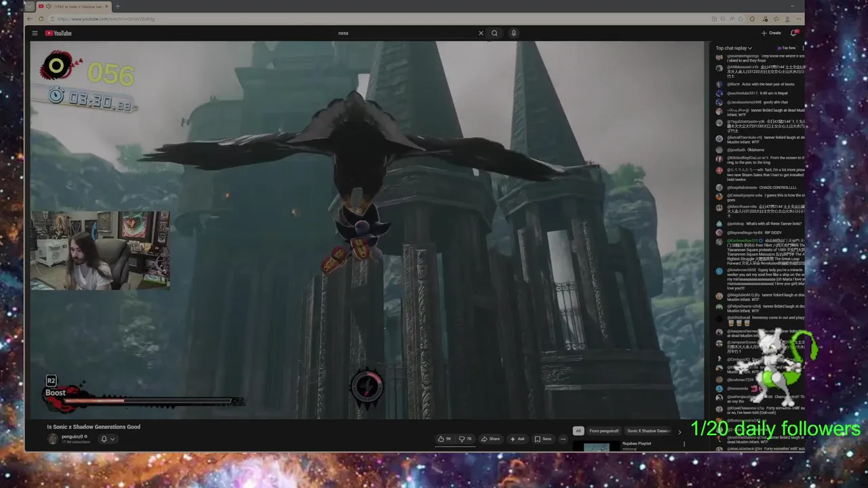Expand the Top chat replay dropdown
Screen dimensions: 868x488
[x=734, y=48]
